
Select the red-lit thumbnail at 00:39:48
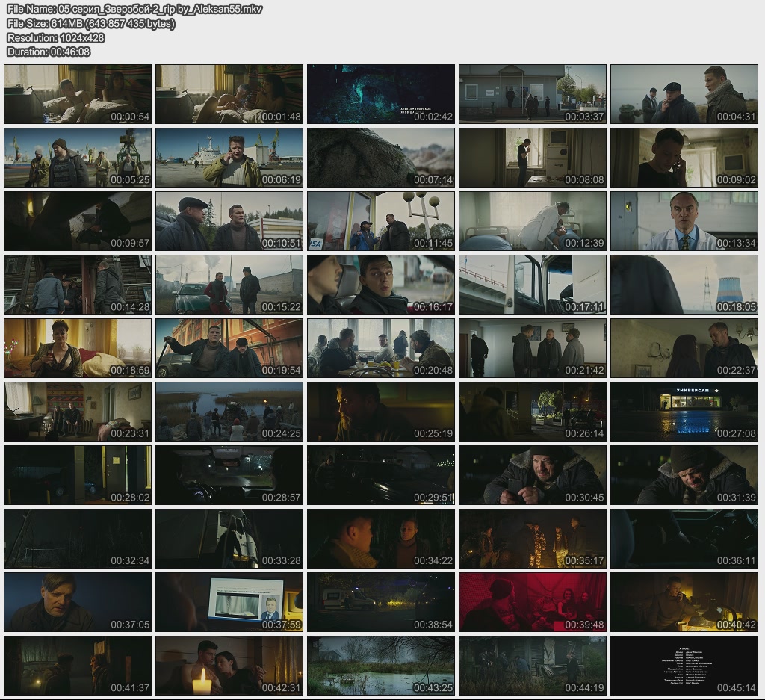(x=532, y=602)
